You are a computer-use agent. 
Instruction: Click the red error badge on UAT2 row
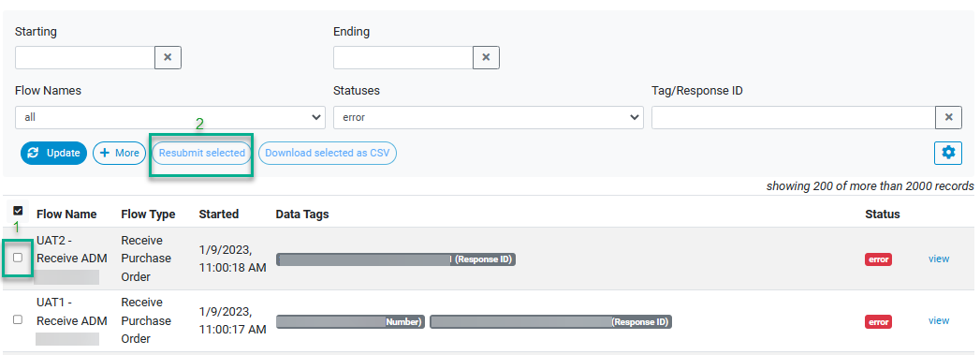878,259
